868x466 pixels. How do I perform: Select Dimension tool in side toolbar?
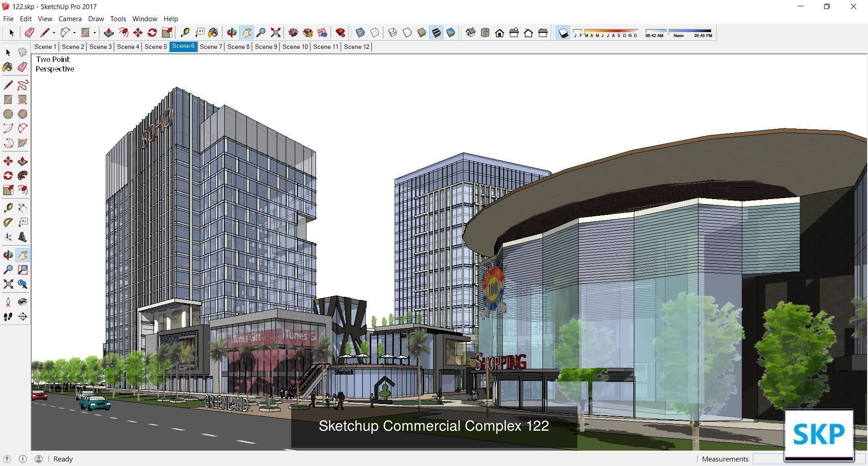22,208
